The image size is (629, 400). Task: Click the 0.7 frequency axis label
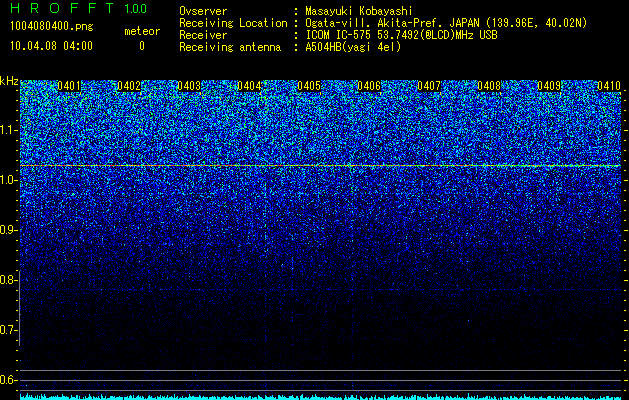tap(8, 330)
